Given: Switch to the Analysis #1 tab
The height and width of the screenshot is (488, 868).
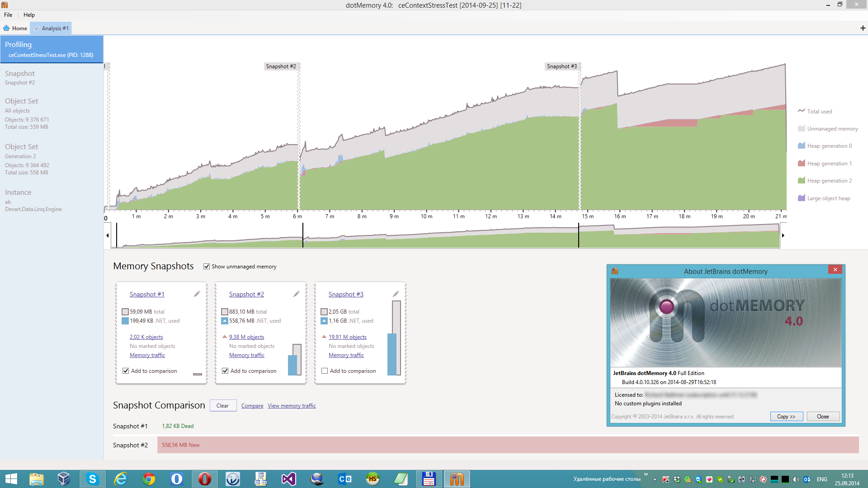Looking at the screenshot, I should [x=51, y=28].
